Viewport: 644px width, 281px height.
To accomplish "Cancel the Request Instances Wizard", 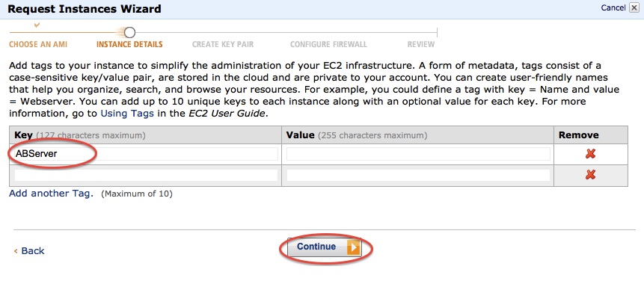I will point(613,7).
